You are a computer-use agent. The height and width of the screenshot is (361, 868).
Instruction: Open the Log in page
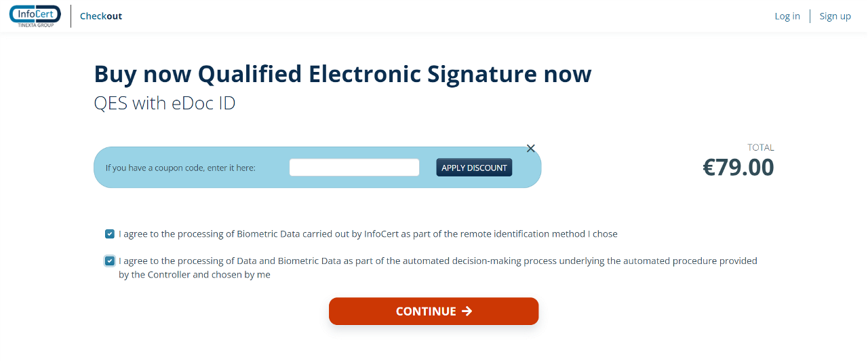coord(787,16)
